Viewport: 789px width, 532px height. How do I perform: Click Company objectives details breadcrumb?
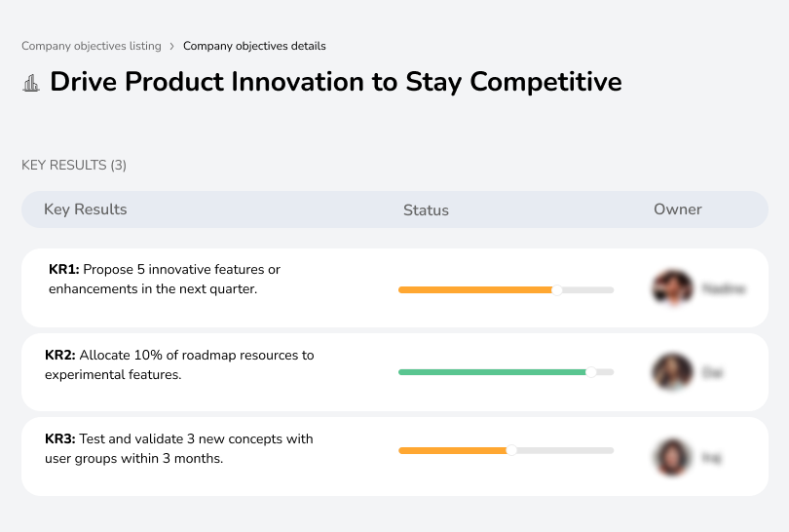click(x=254, y=46)
